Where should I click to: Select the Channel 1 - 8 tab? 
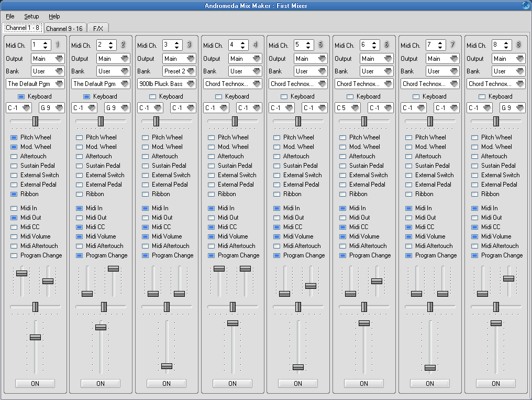(x=23, y=28)
